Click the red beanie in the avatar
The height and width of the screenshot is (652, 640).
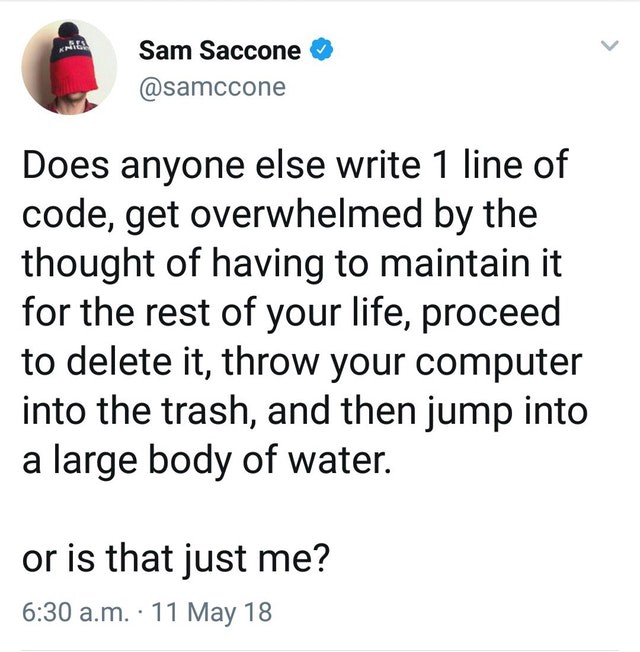pos(71,55)
